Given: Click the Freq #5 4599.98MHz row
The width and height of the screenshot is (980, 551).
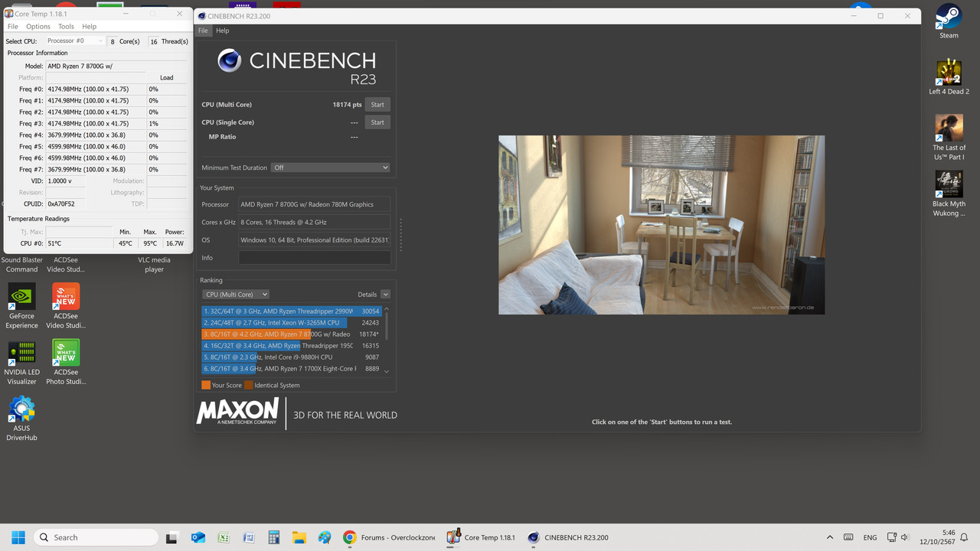Looking at the screenshot, I should (x=96, y=146).
